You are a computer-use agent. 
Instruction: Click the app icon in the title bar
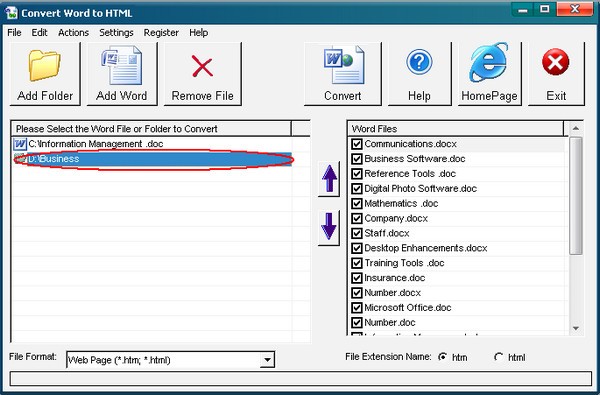(11, 12)
